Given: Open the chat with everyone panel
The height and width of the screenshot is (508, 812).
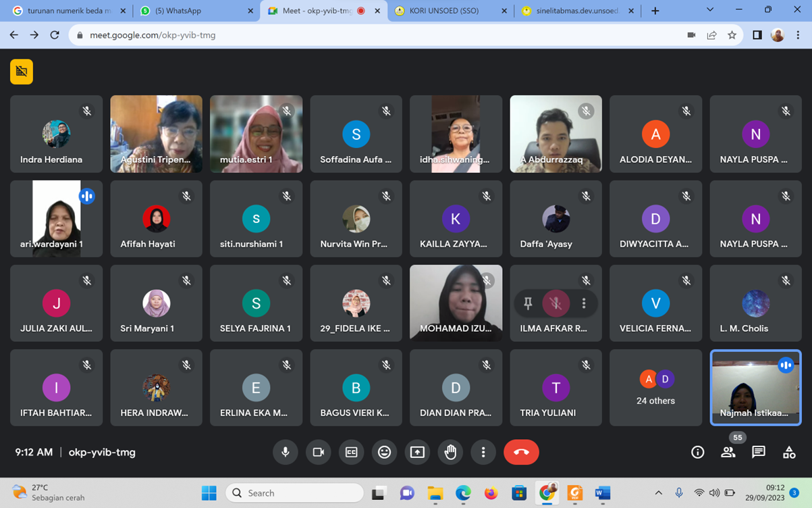Looking at the screenshot, I should pos(758,452).
